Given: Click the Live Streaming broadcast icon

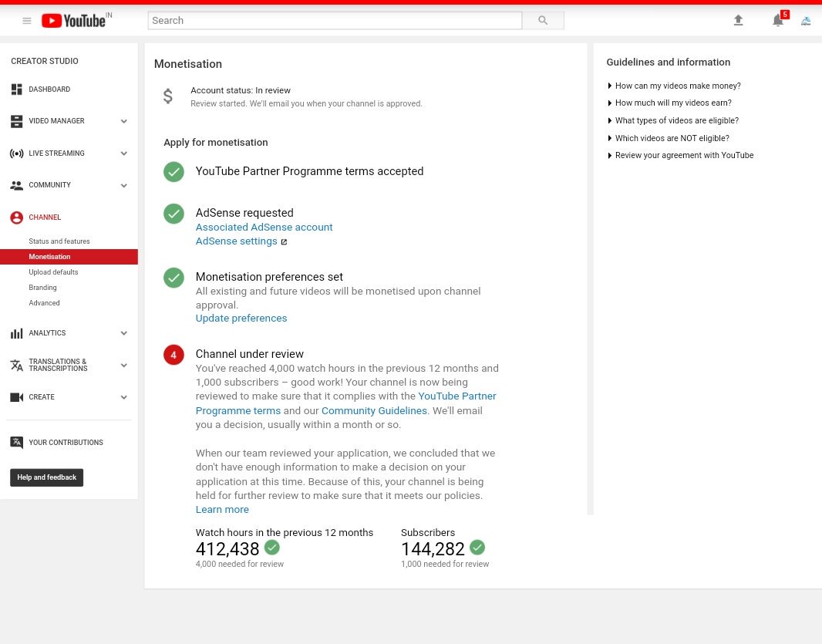Looking at the screenshot, I should click(x=17, y=153).
